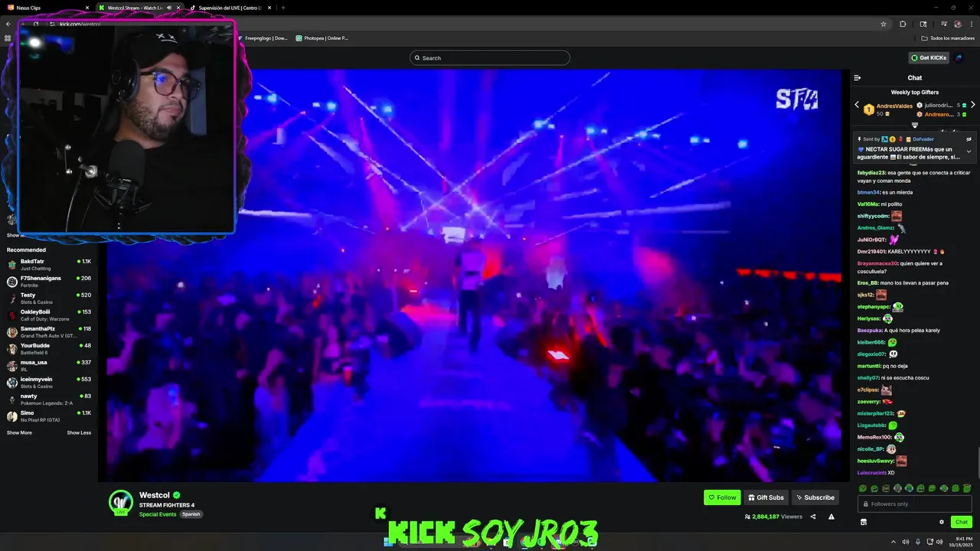
Task: Show next weekly top gifters
Action: (x=973, y=105)
